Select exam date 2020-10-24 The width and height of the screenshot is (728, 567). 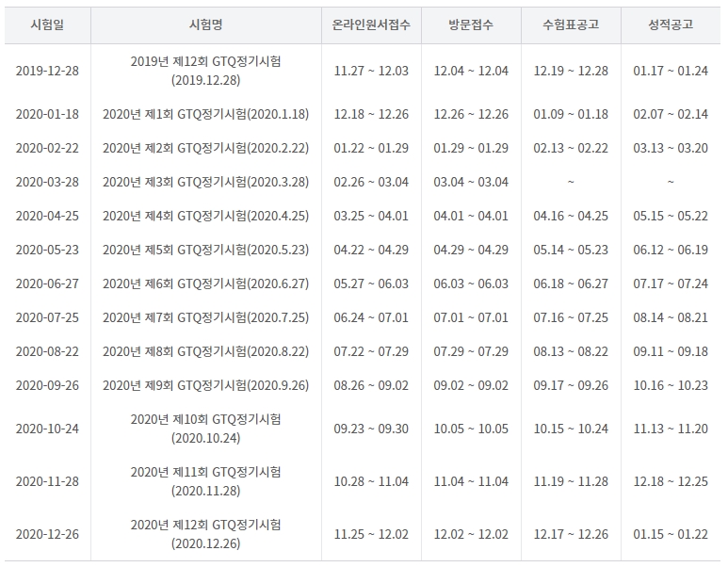[47, 429]
